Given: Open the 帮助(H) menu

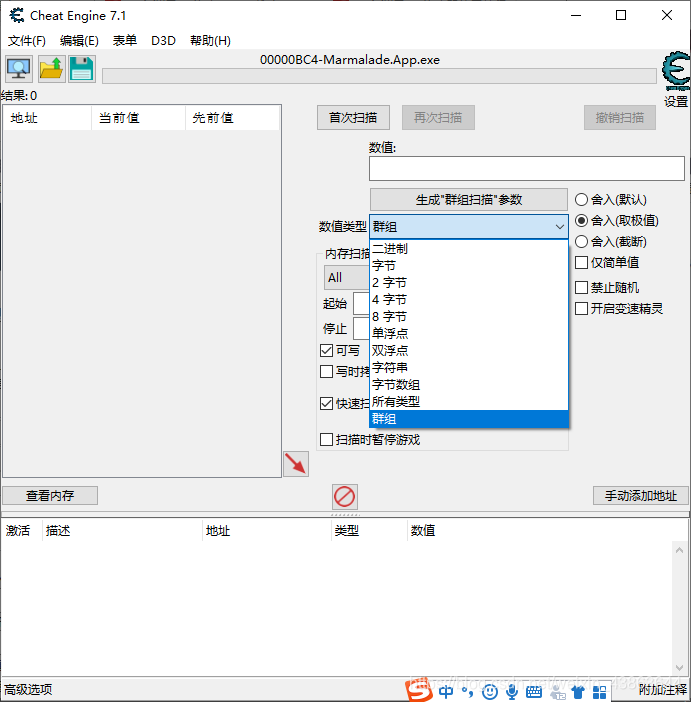Looking at the screenshot, I should (x=210, y=41).
